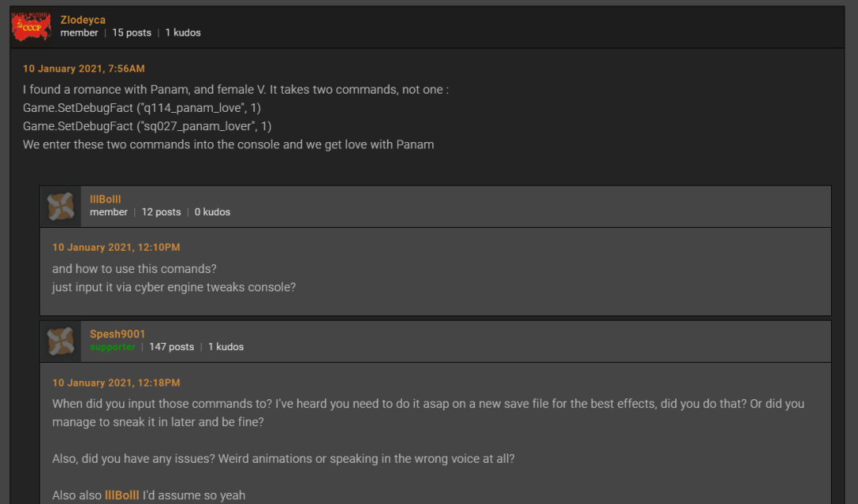Click Spesh9001's 1 kudos count
The width and height of the screenshot is (858, 504).
pyautogui.click(x=226, y=347)
